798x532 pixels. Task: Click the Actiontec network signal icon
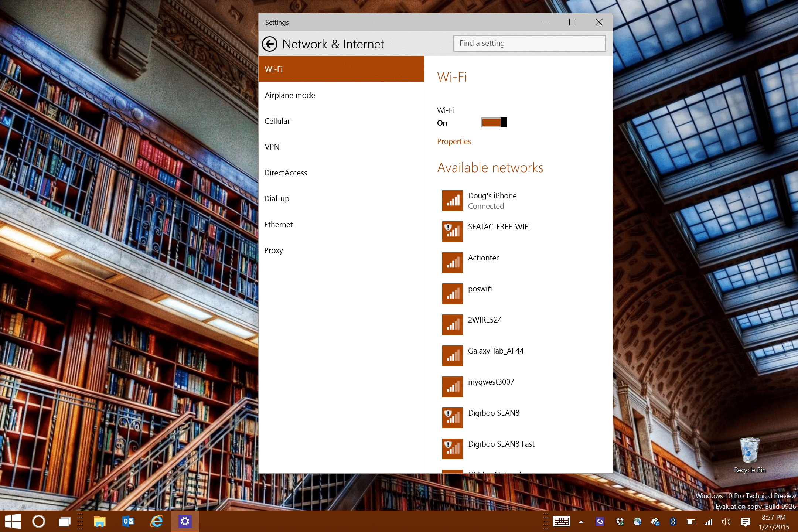[452, 263]
